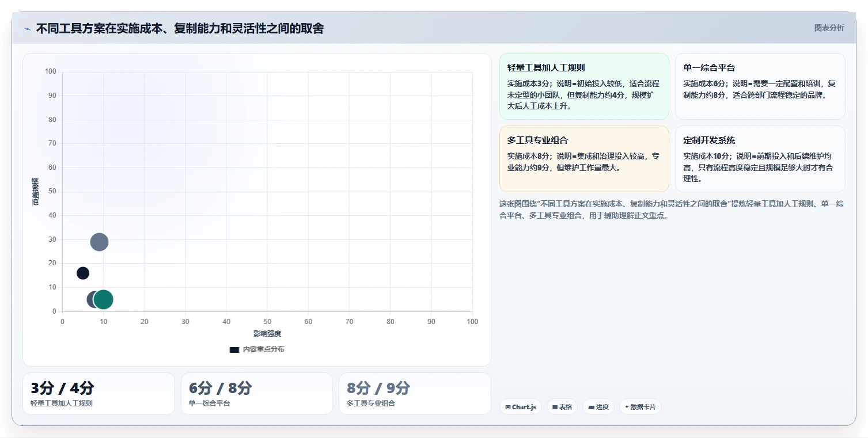Click the y-axis tick label 50
The height and width of the screenshot is (438, 868).
click(52, 191)
